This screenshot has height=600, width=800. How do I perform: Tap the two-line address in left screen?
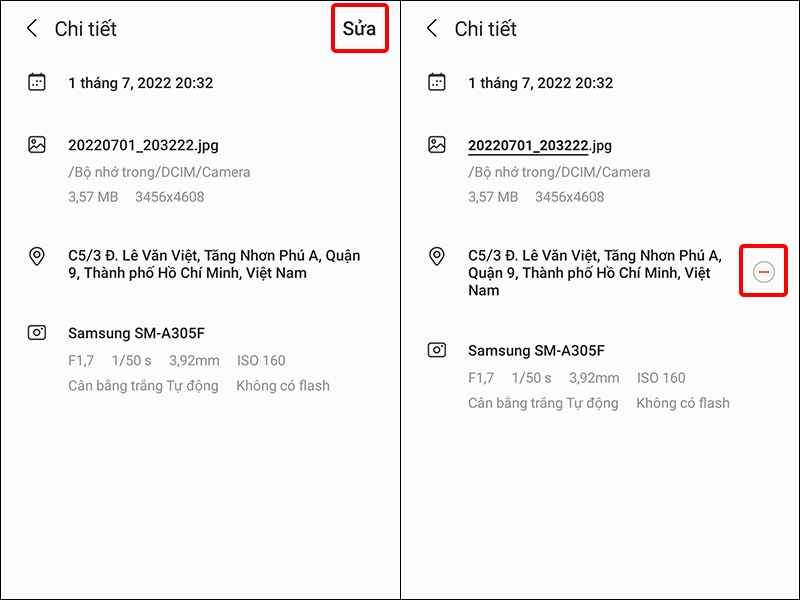coord(214,264)
